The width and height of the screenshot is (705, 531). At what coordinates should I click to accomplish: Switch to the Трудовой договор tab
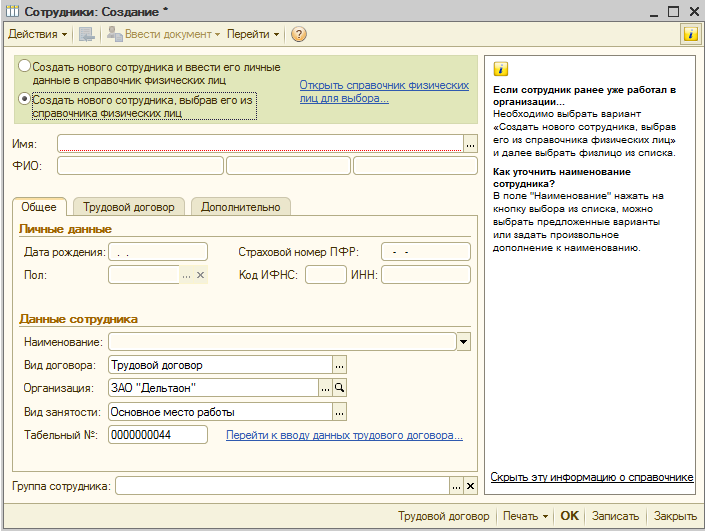click(129, 207)
